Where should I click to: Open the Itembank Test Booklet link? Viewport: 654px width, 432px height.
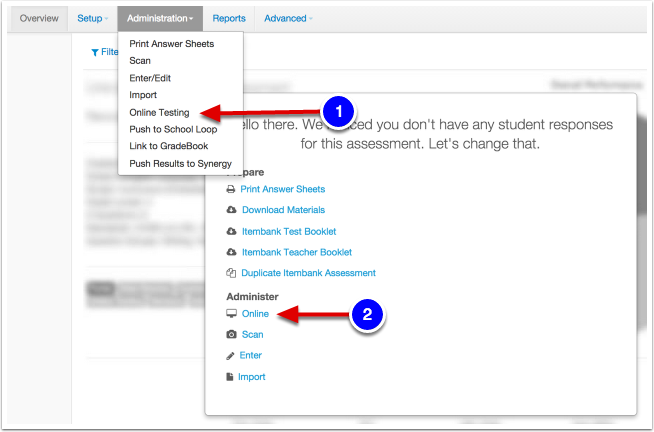click(289, 231)
